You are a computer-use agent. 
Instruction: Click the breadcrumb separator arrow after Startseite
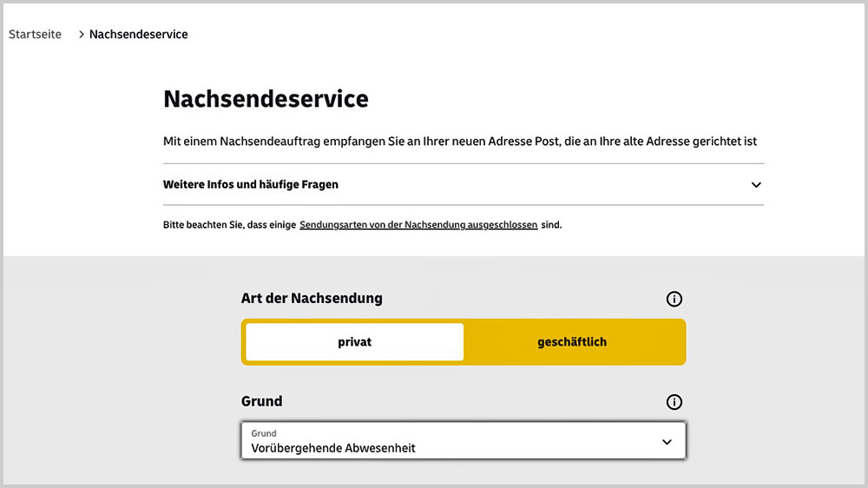81,35
